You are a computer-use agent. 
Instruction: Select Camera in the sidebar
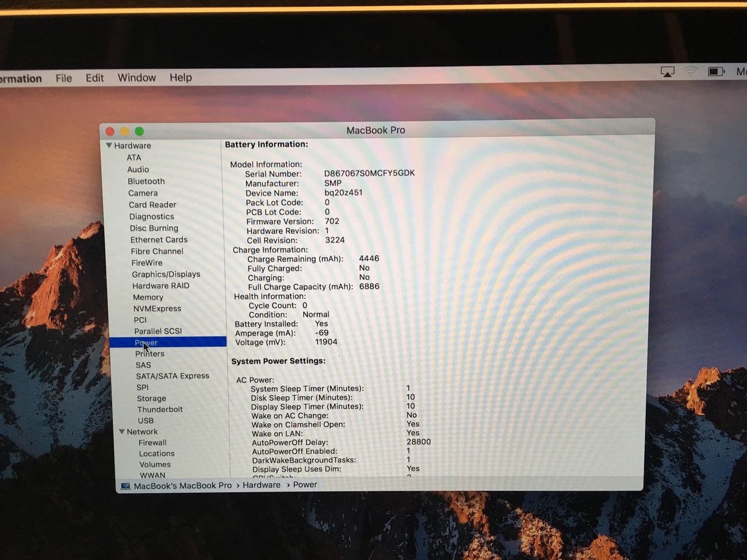[143, 194]
